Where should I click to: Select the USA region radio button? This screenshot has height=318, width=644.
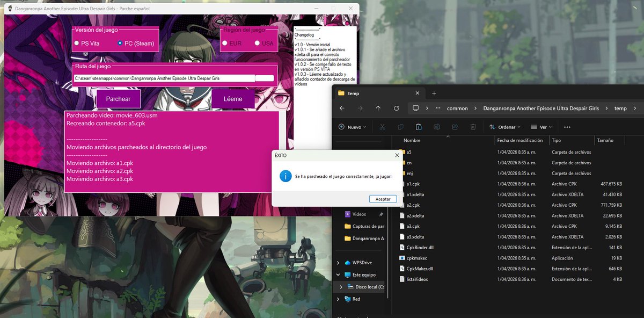pyautogui.click(x=257, y=43)
